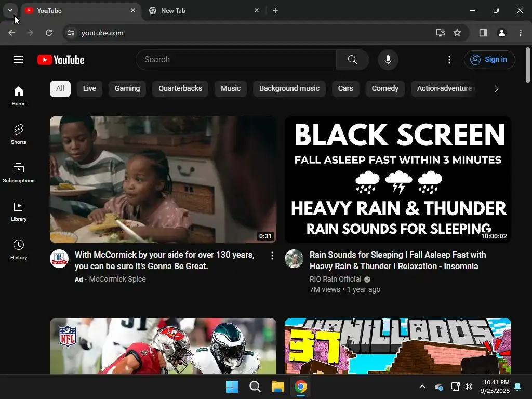
Task: Open the notifications bell in taskbar
Action: point(518,387)
